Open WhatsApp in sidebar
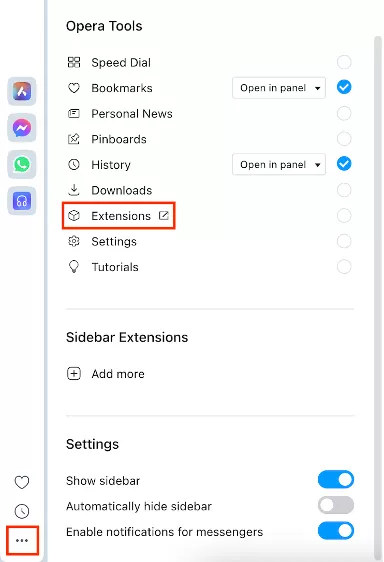This screenshot has height=562, width=384. click(22, 164)
